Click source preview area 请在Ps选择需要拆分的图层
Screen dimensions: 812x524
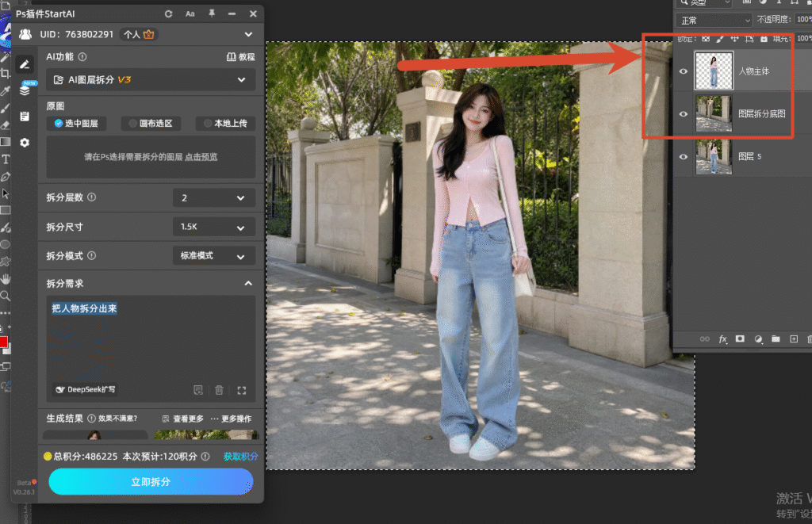pyautogui.click(x=151, y=157)
